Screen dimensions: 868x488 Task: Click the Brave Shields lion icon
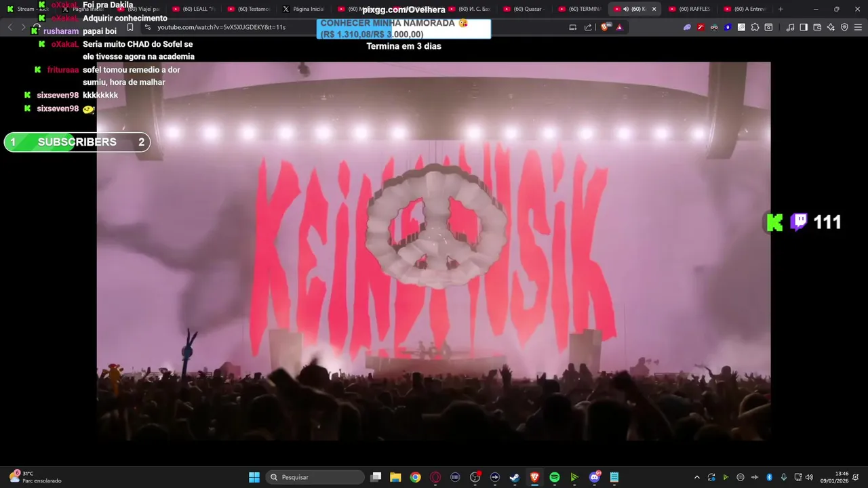[605, 27]
